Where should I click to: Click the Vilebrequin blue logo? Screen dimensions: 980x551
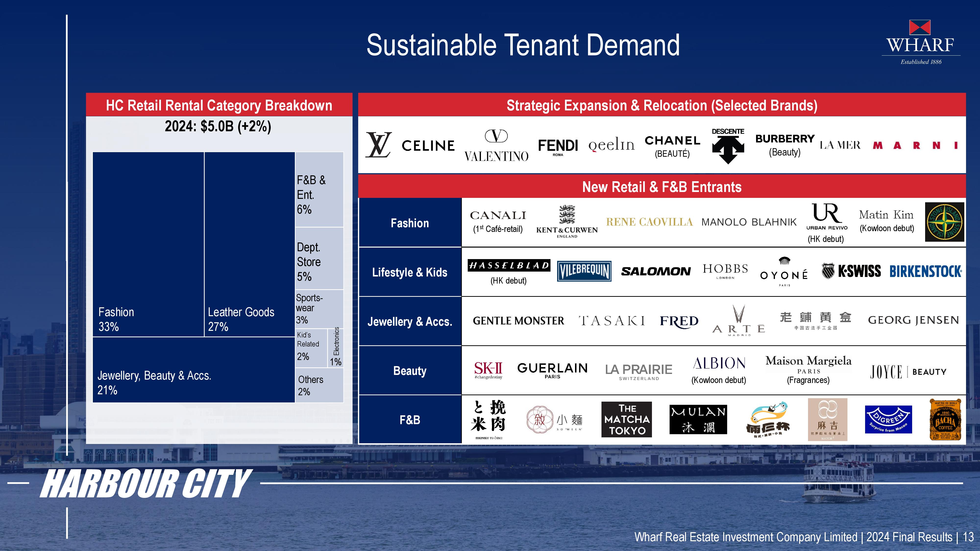[584, 271]
